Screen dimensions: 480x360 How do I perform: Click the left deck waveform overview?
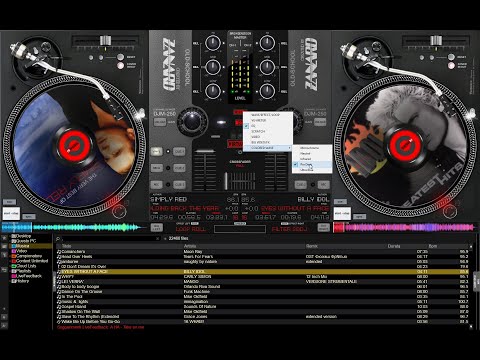[x=74, y=228]
